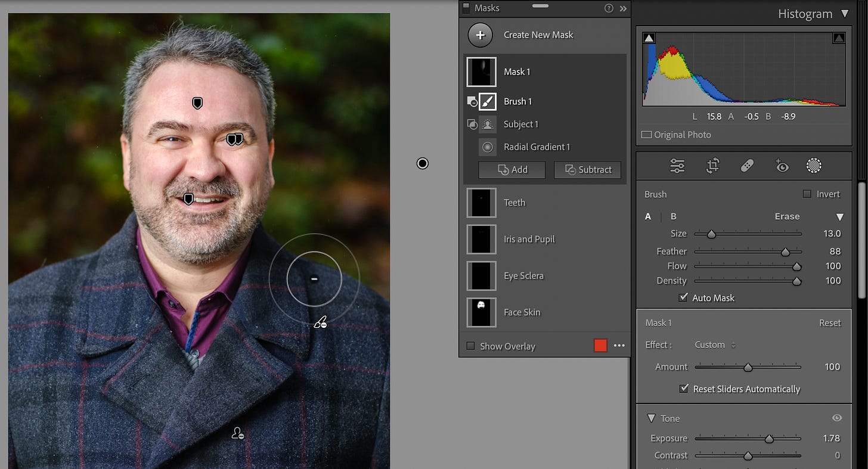Select the Subject 1 component icon

(487, 124)
